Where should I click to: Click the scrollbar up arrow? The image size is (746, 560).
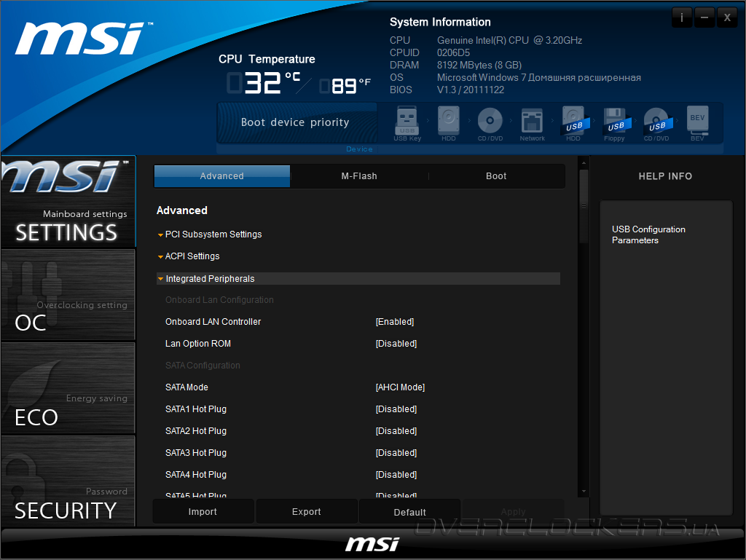point(584,162)
